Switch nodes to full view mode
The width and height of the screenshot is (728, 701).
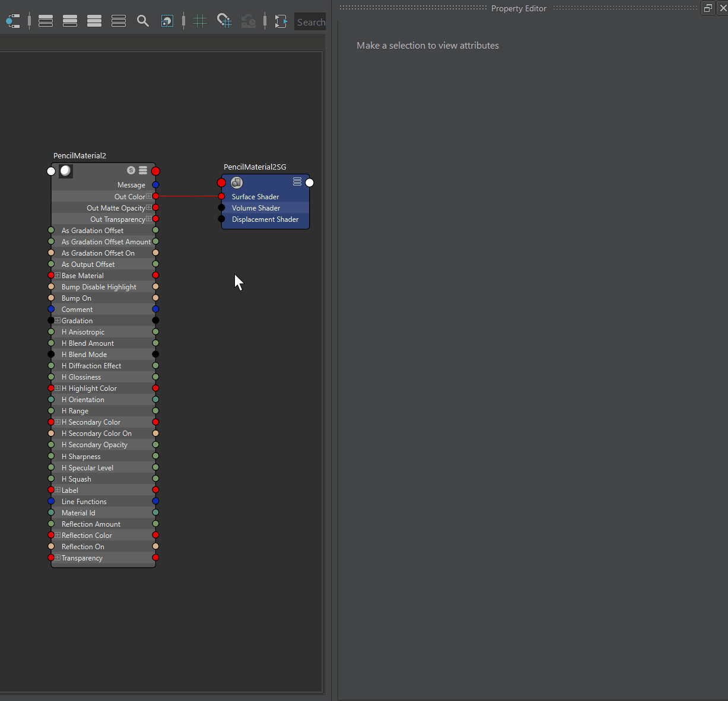tap(94, 21)
